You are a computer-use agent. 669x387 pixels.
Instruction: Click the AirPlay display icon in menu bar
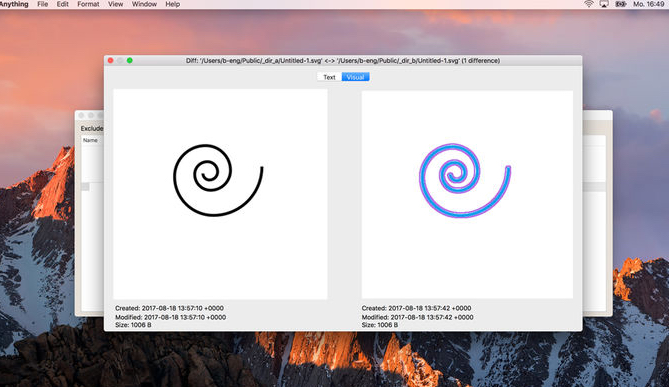[x=604, y=4]
